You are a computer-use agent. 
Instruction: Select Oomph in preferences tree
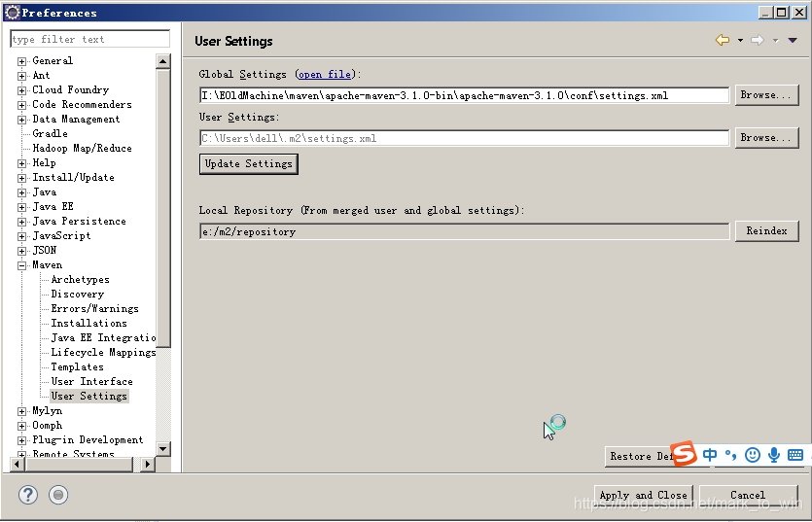point(47,425)
